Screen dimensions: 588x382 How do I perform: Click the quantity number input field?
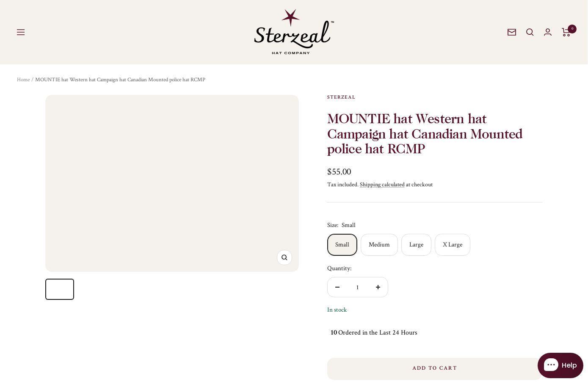click(x=358, y=287)
